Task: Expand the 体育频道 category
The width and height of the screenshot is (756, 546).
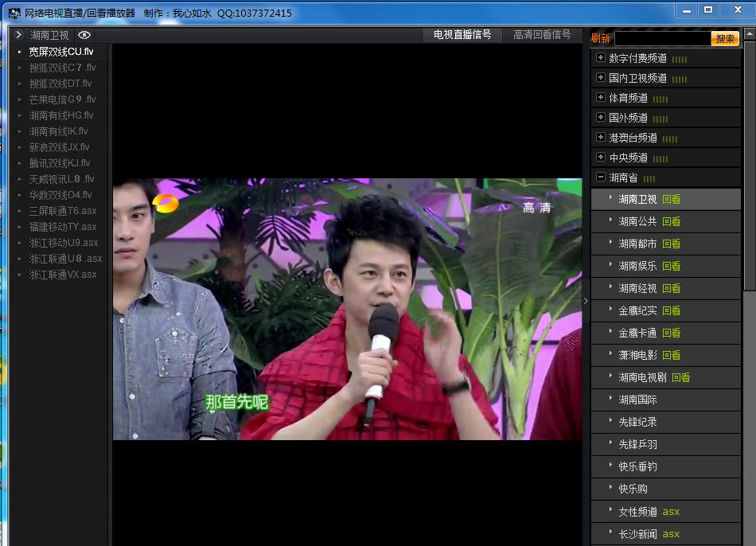Action: (601, 97)
